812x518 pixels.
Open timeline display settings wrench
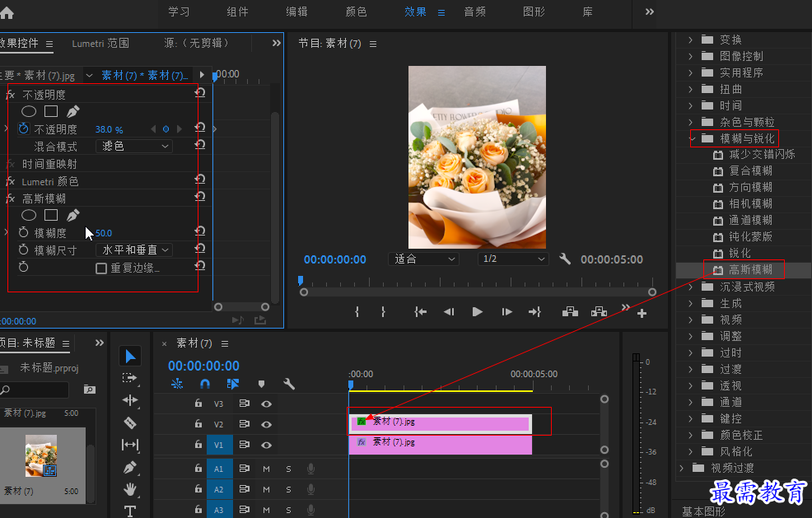[289, 384]
